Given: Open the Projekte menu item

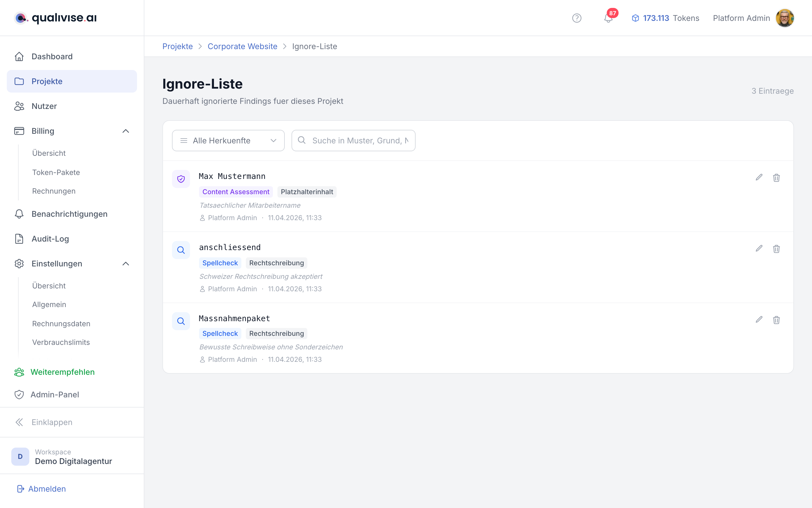Looking at the screenshot, I should 72,81.
